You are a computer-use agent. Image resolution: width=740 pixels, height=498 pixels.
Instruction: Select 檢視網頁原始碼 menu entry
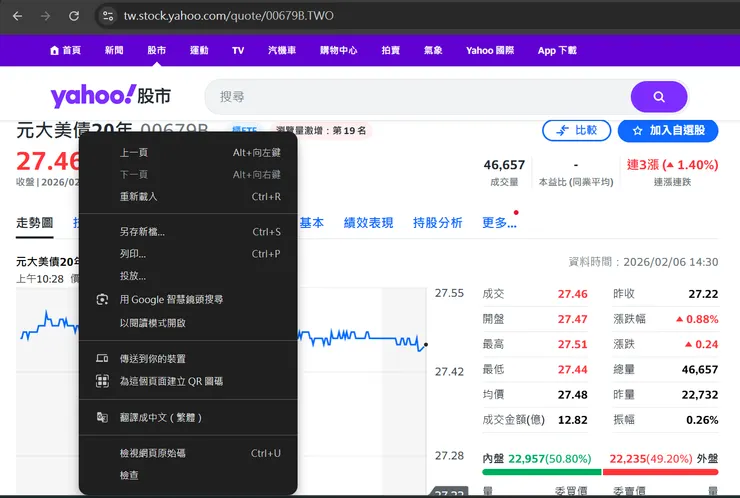click(188, 453)
